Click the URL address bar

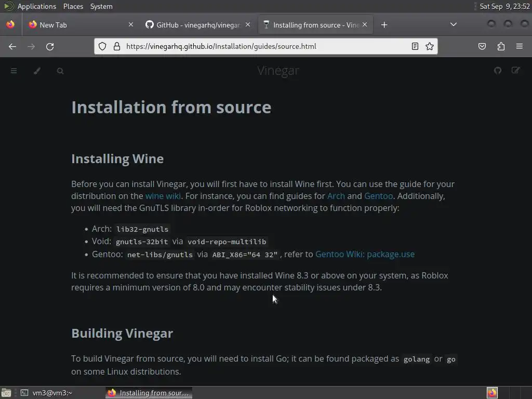click(260, 46)
